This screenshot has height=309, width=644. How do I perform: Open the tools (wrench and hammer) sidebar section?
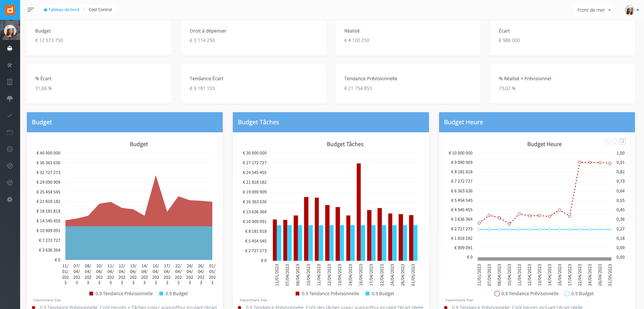(10, 65)
